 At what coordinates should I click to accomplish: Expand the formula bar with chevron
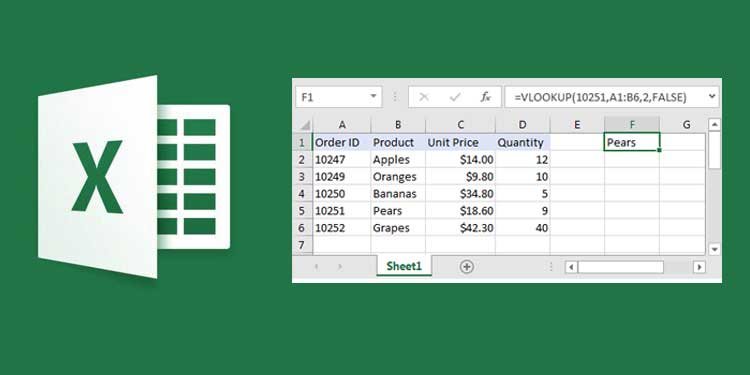click(x=712, y=97)
